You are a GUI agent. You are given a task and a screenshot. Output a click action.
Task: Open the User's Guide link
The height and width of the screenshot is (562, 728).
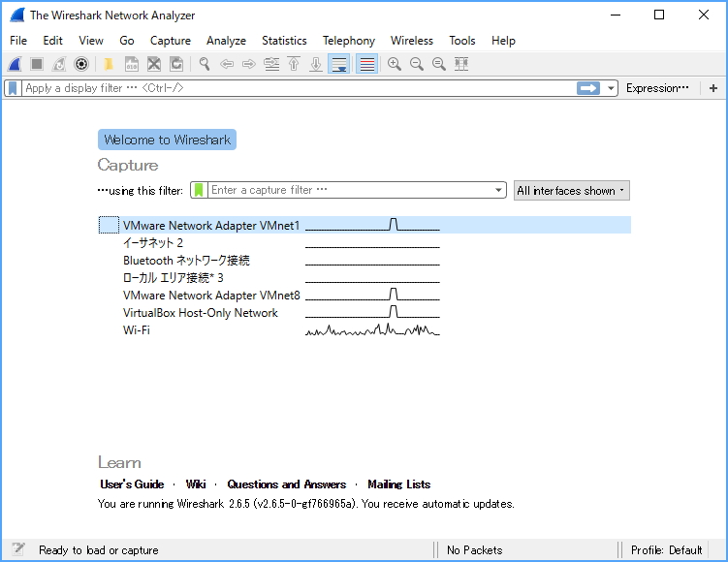(132, 484)
